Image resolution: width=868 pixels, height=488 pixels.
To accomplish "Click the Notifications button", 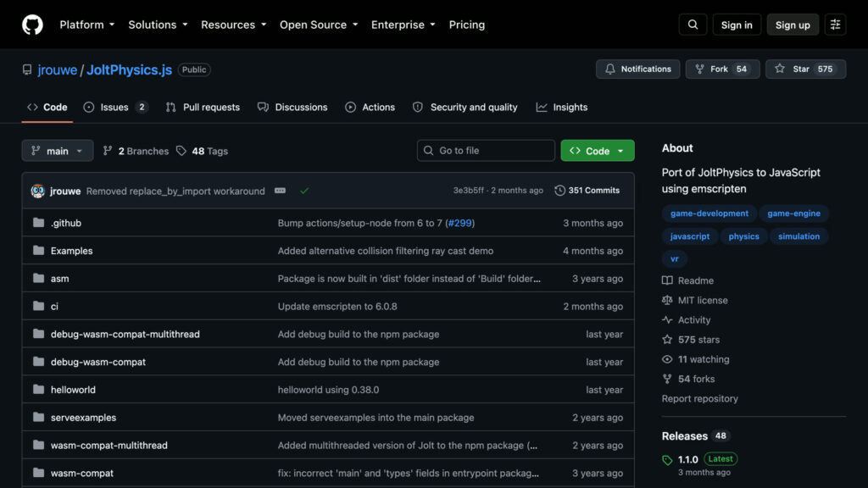I will point(637,69).
